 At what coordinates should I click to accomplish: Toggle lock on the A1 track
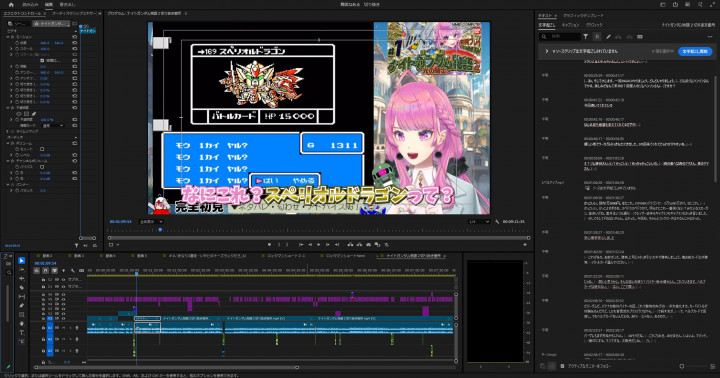[x=43, y=327]
